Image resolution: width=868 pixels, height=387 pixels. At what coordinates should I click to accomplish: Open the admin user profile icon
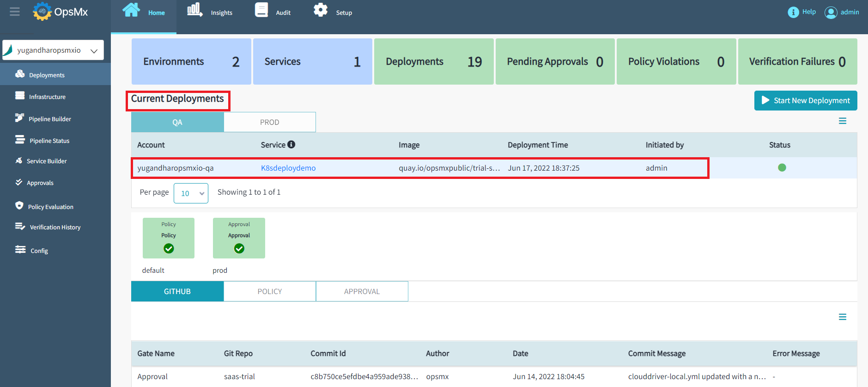click(x=831, y=12)
